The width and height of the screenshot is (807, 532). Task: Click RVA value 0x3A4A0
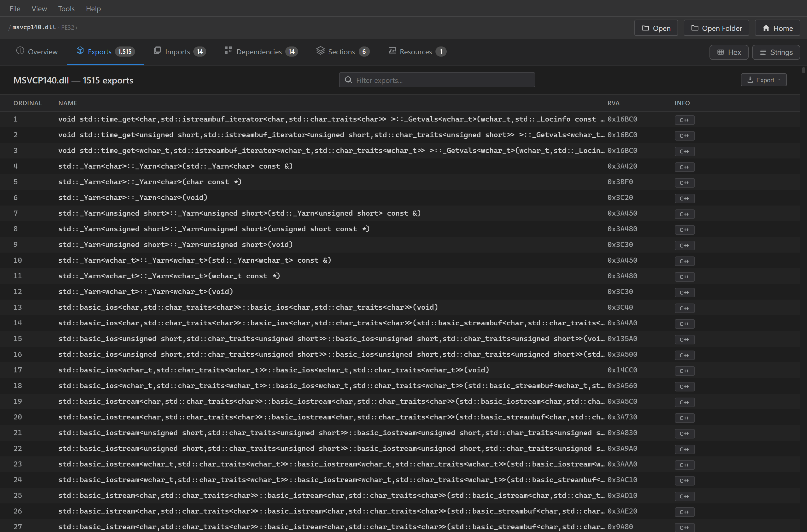[x=622, y=323]
